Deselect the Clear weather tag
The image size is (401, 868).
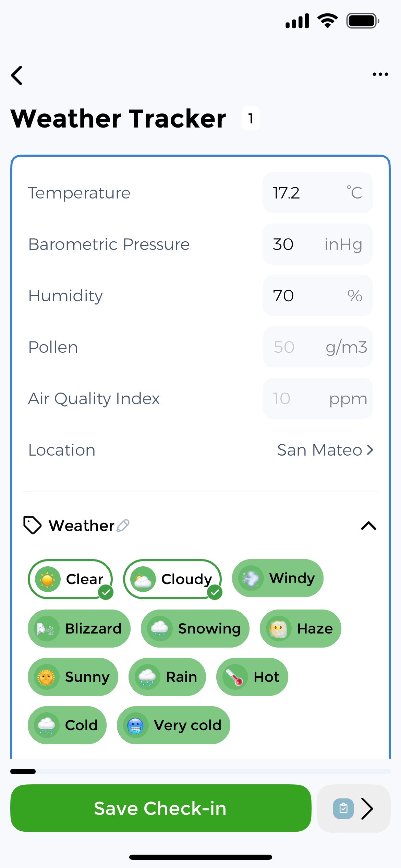pyautogui.click(x=71, y=579)
